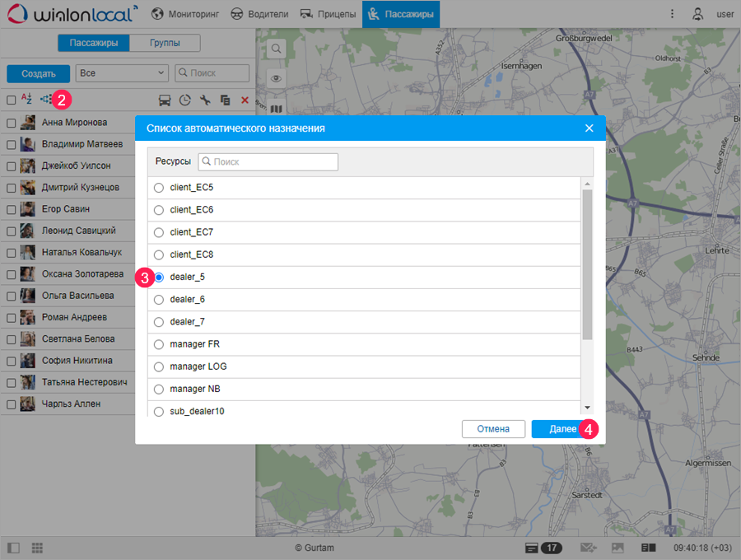Click the bus icon in list header
741x560 pixels.
click(x=165, y=100)
